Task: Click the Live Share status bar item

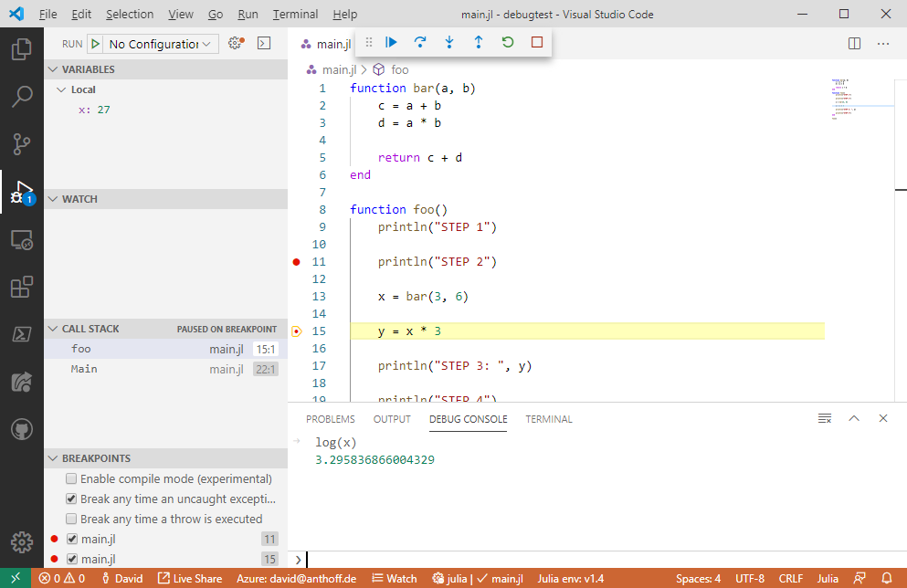Action: (x=189, y=578)
